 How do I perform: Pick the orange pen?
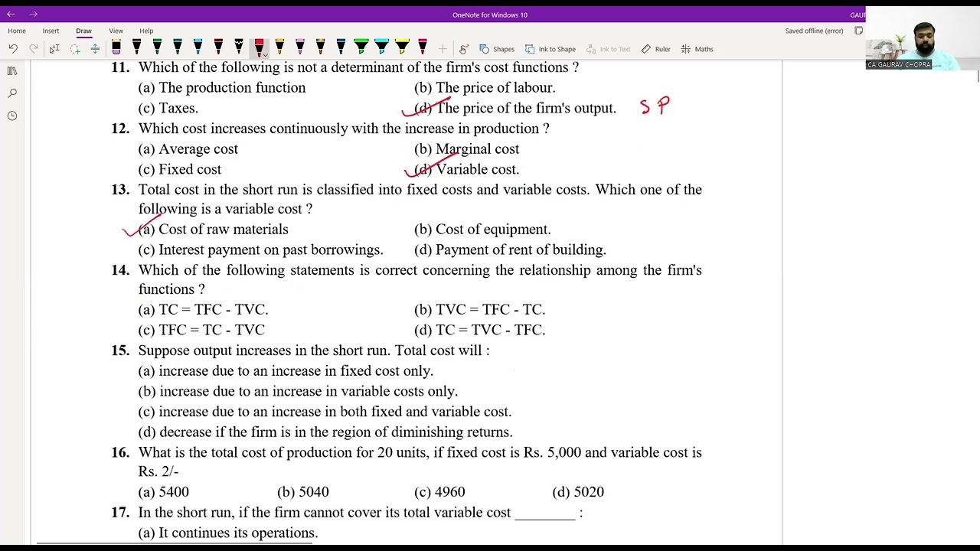pos(320,48)
